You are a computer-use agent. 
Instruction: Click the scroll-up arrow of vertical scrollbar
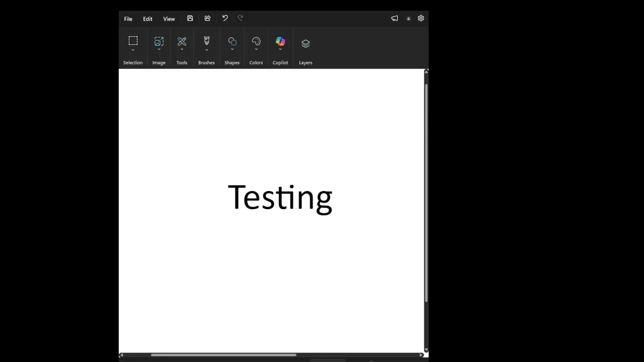[x=426, y=72]
